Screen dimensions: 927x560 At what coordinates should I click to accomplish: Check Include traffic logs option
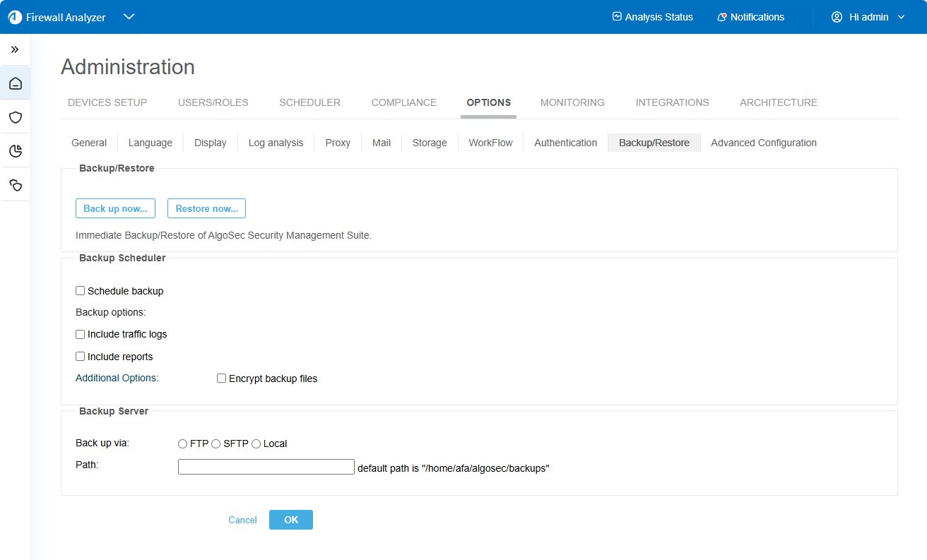[81, 335]
